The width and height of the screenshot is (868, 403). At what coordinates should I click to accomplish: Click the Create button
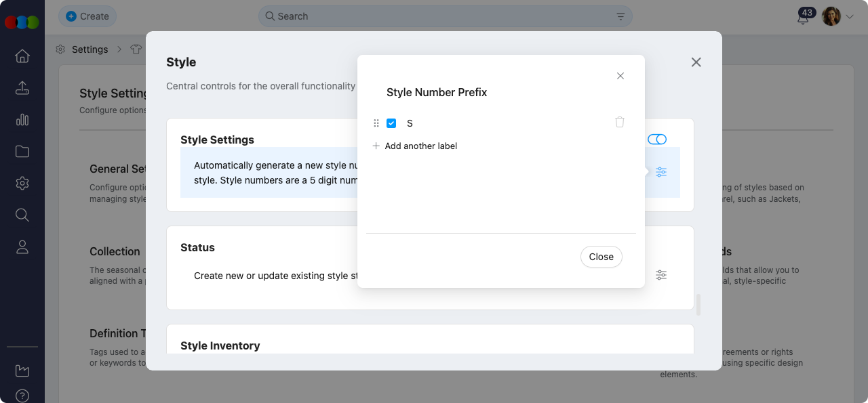click(87, 16)
